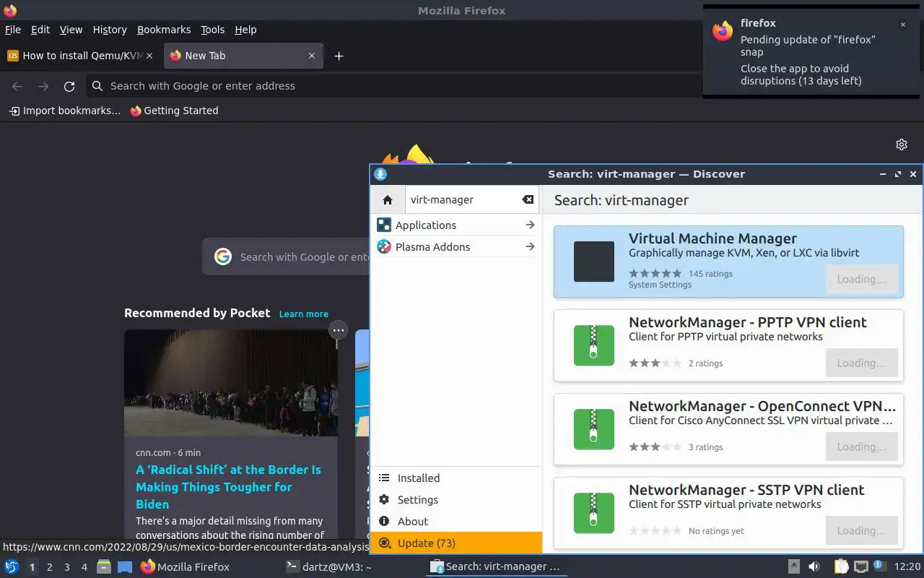924x578 pixels.
Task: Click the Applications category icon
Action: point(384,225)
